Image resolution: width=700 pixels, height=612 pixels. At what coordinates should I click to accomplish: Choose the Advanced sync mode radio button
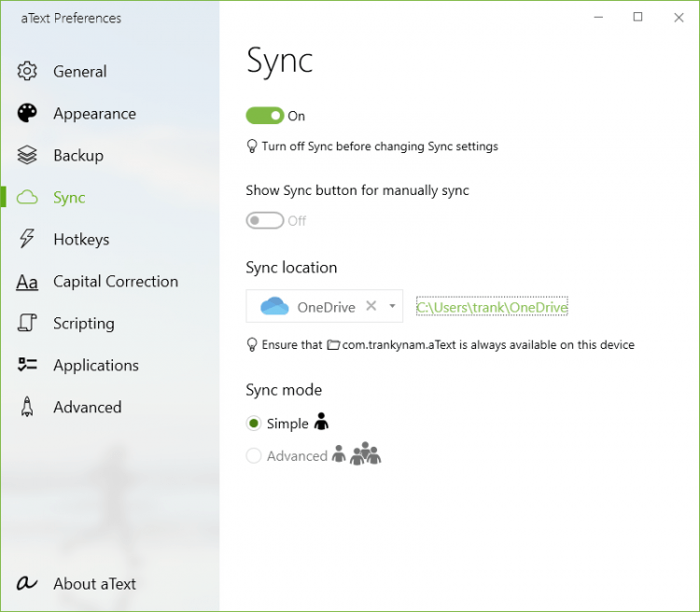click(254, 456)
